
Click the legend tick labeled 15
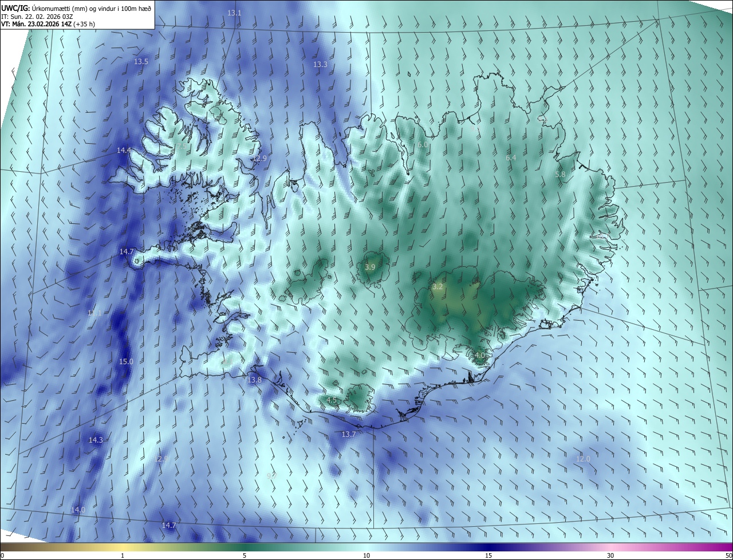click(x=488, y=556)
